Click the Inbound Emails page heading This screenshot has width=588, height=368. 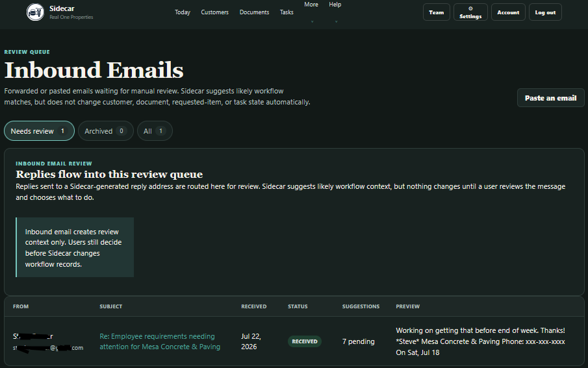pyautogui.click(x=94, y=70)
